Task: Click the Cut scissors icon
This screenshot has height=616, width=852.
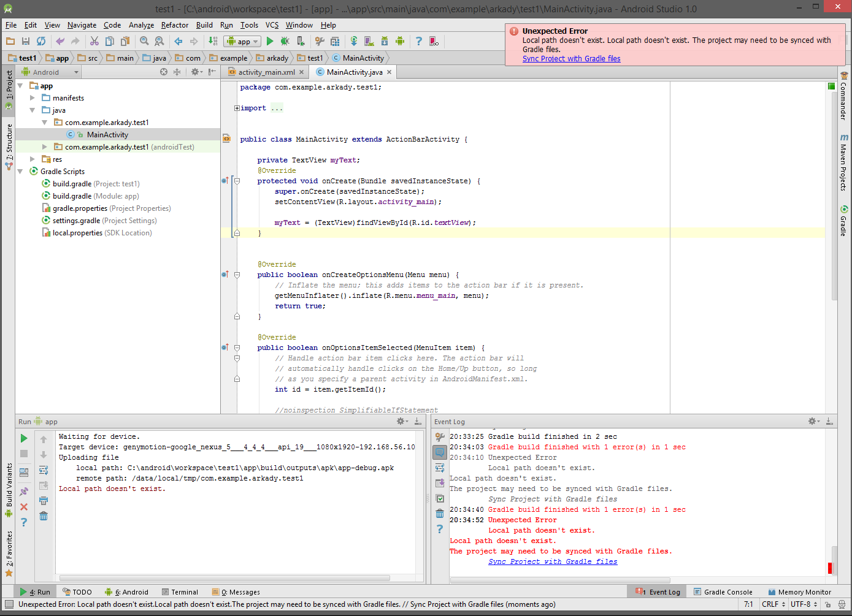Action: [x=94, y=41]
